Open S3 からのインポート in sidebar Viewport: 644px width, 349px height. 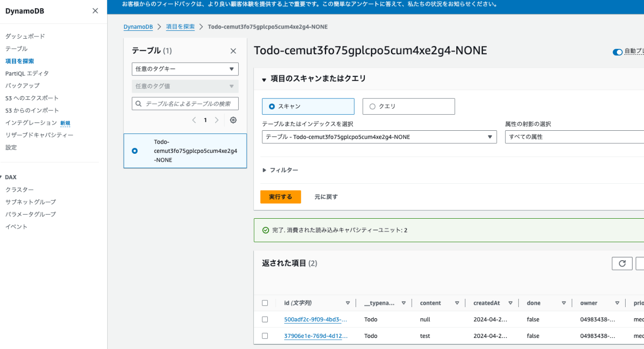[x=32, y=111]
